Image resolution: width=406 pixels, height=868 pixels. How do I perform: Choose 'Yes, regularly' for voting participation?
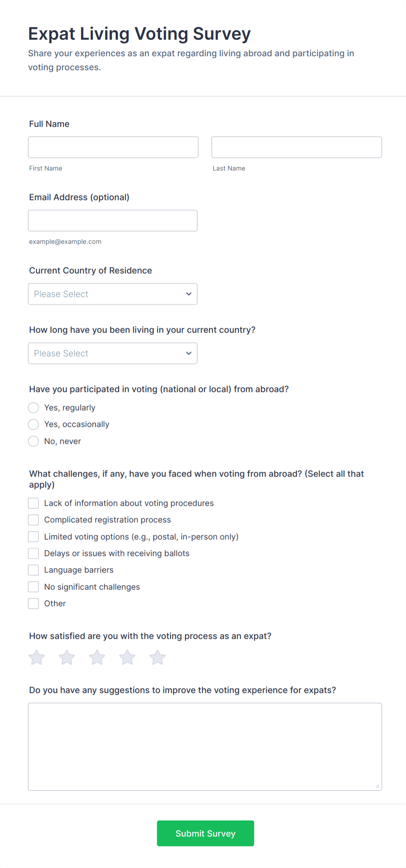(33, 408)
